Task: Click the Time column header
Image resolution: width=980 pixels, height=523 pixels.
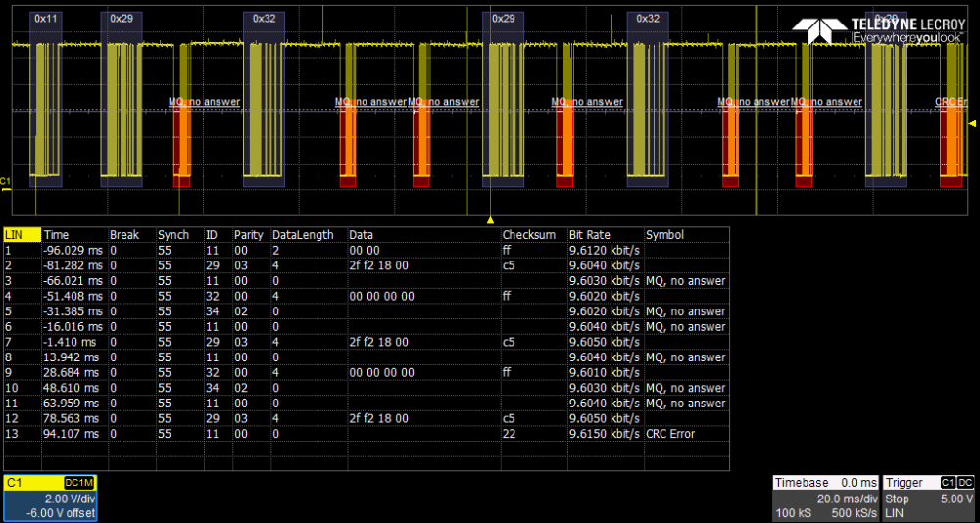Action: point(57,235)
